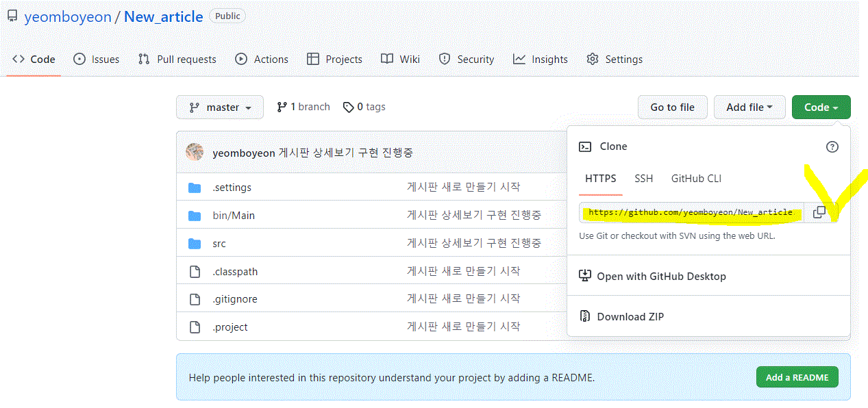Open the repository Settings tab
The width and height of the screenshot is (868, 408).
coord(615,60)
